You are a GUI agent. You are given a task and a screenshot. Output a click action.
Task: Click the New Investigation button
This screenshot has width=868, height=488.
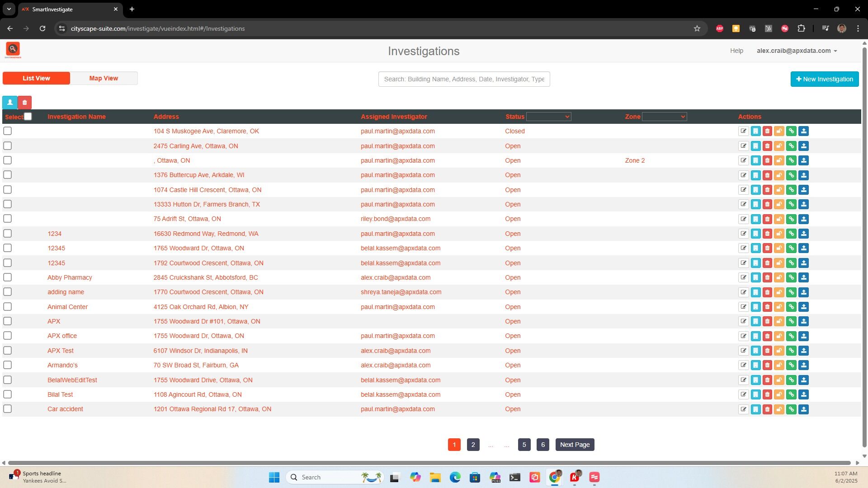click(824, 79)
